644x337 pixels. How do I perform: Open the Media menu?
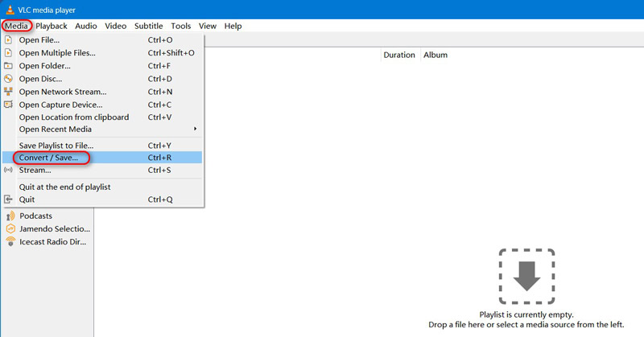(x=16, y=26)
